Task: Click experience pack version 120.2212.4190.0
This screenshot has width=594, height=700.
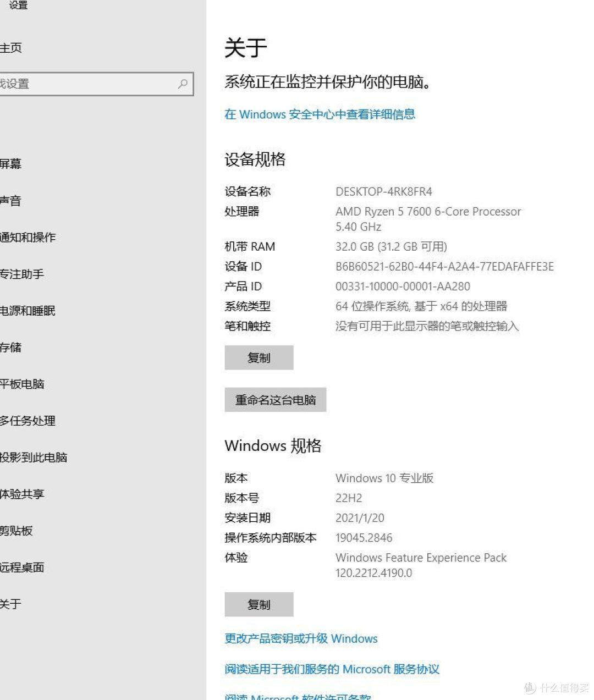Action: 373,573
